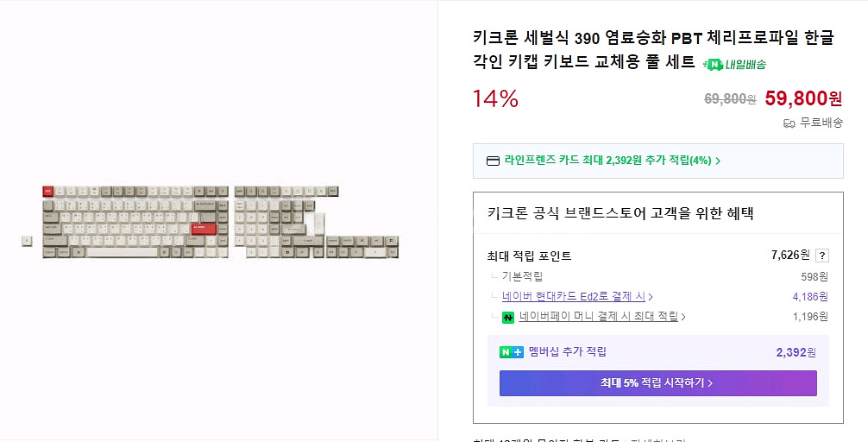The width and height of the screenshot is (868, 442).
Task: Open the 네이버 현대카드 Ed2로 결제 시 link
Action: (574, 297)
